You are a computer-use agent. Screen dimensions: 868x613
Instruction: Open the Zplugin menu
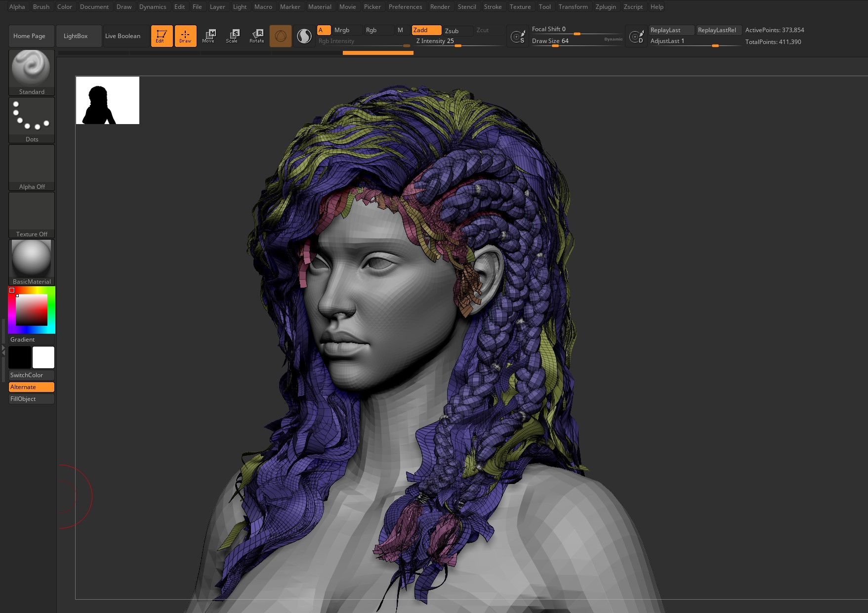tap(605, 7)
